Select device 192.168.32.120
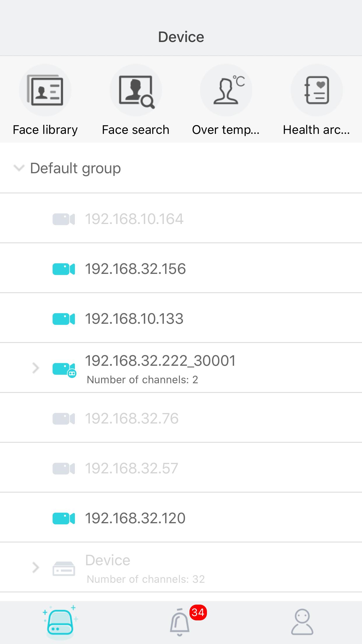The height and width of the screenshot is (644, 362). tap(181, 518)
